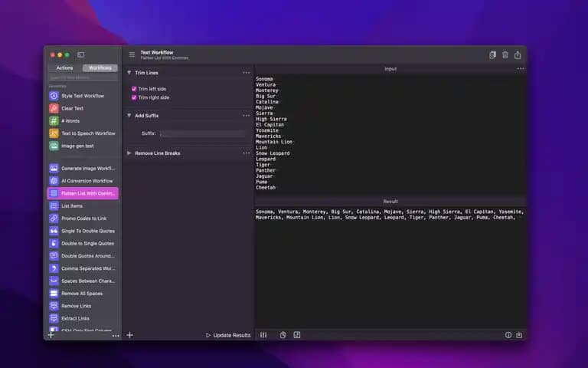
Task: Click the Style Text Workflow icon
Action: coord(54,96)
